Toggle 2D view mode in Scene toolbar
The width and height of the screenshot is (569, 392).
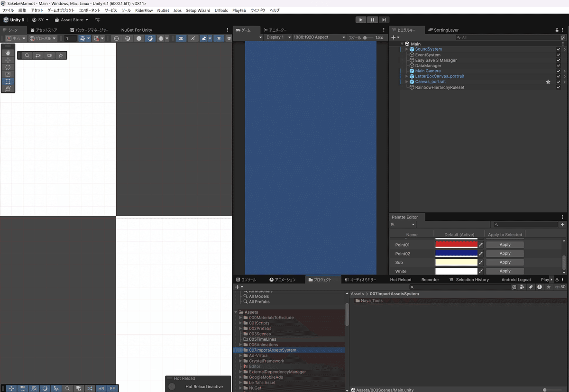coord(181,38)
